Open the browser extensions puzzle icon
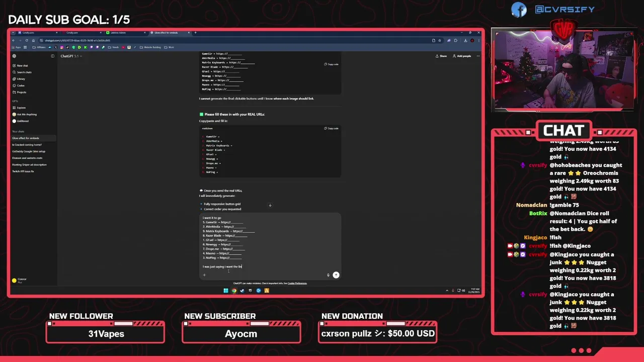This screenshot has height=362, width=644. tap(456, 40)
